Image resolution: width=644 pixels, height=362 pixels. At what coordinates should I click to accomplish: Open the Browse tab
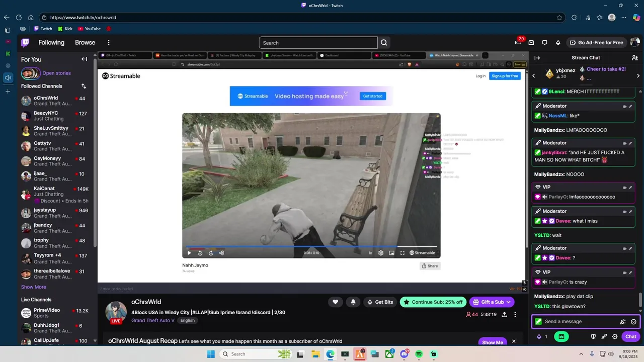[x=85, y=43]
